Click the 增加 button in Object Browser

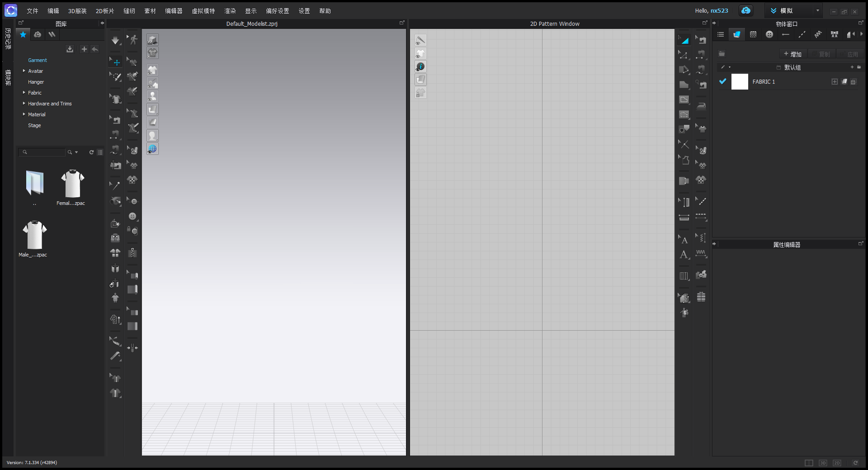[793, 54]
